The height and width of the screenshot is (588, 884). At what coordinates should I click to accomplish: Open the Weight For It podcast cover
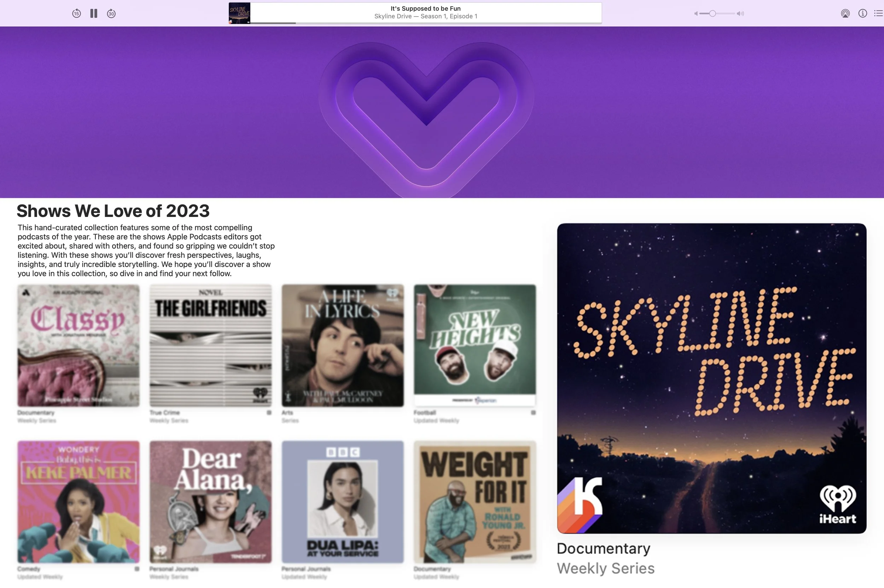tap(475, 502)
